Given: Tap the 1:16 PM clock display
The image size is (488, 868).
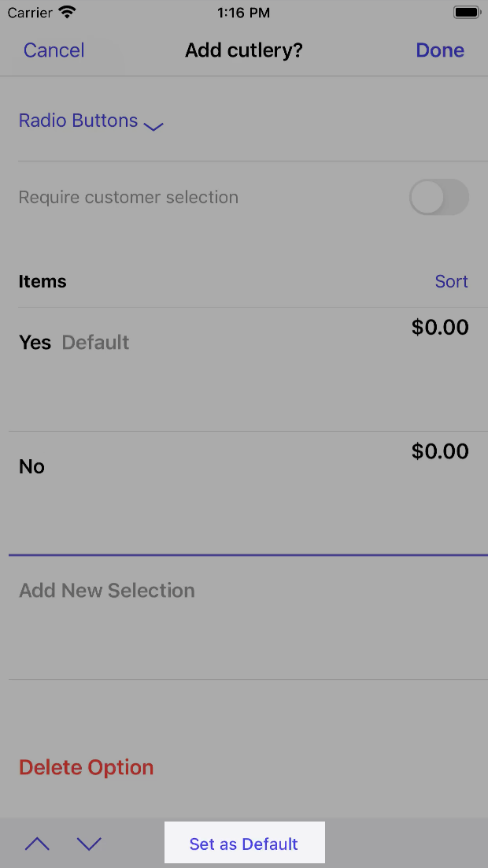Looking at the screenshot, I should (244, 12).
